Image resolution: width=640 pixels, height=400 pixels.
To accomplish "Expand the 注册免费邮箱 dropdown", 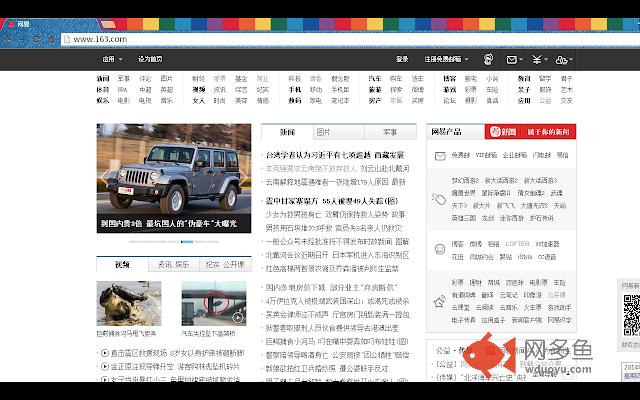I will click(x=446, y=59).
